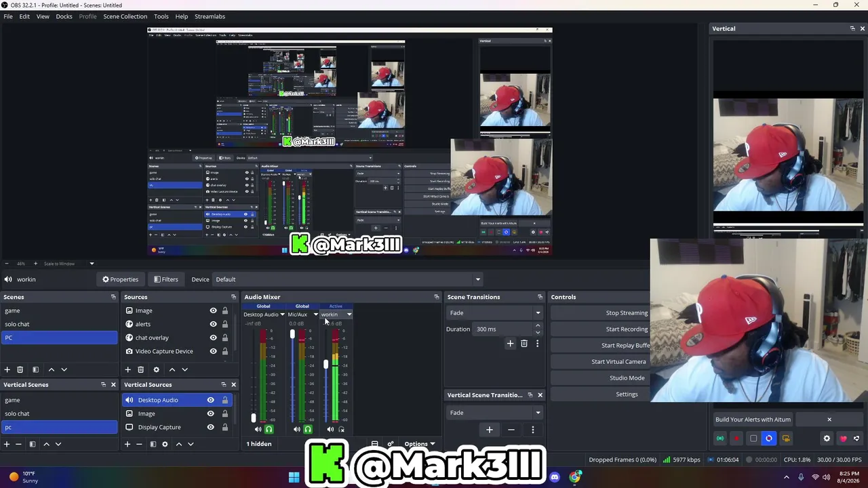Viewport: 868px width, 488px height.
Task: Open scene filters in the Scenes toolbar
Action: pos(35,369)
